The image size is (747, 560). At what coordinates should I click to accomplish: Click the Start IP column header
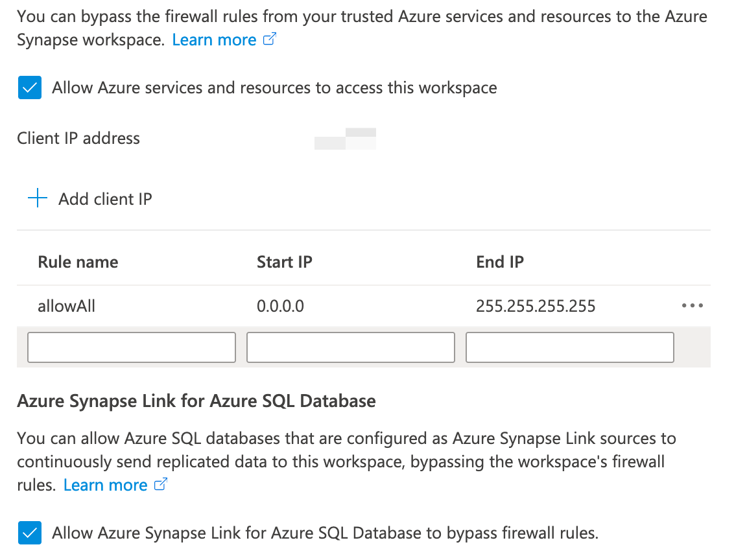[x=285, y=261]
